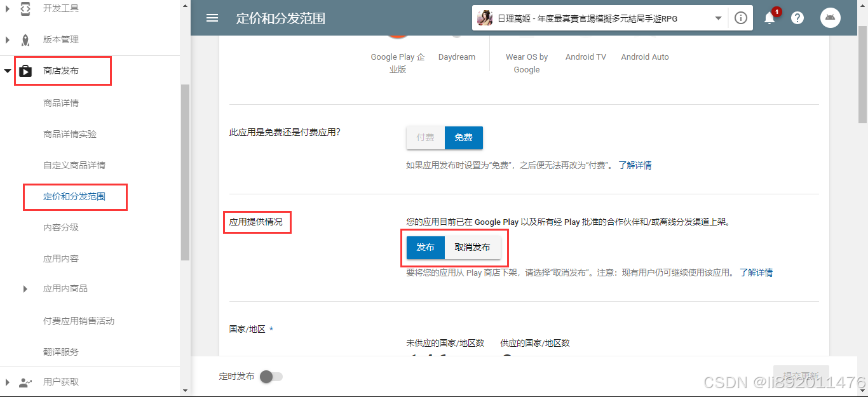Open 翻译服务 in the sidebar
The image size is (868, 397).
61,352
